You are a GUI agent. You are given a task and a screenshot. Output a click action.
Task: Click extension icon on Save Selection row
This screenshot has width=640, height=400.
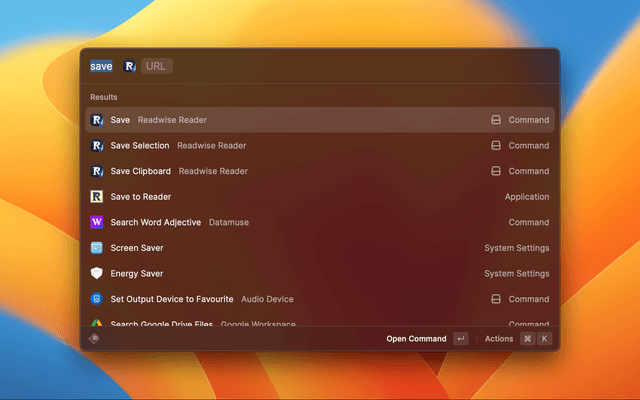tap(495, 146)
